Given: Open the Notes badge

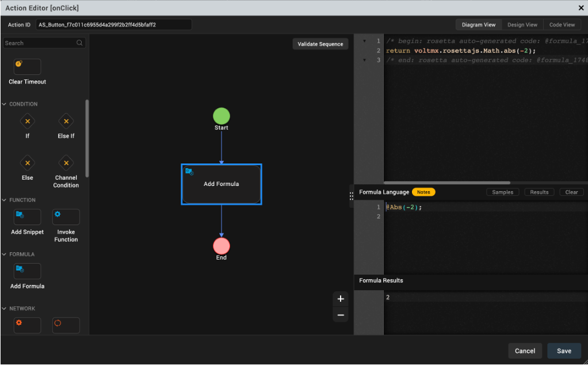Looking at the screenshot, I should coord(423,192).
